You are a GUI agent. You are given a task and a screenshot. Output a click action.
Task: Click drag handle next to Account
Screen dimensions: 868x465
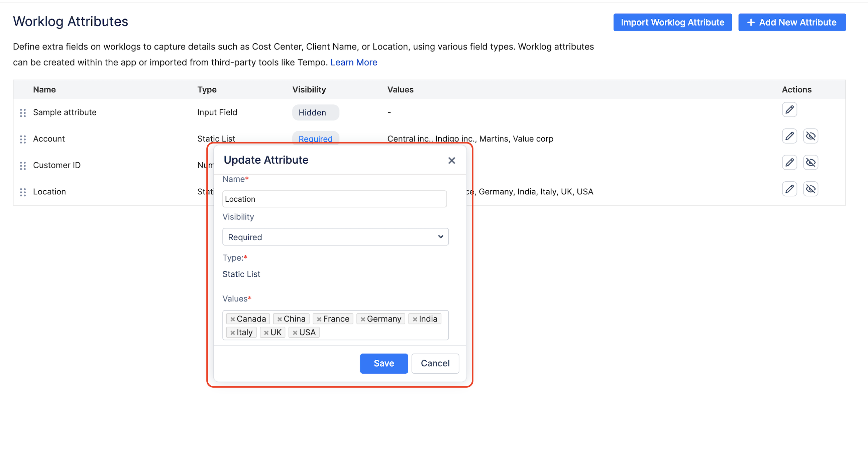tap(23, 139)
